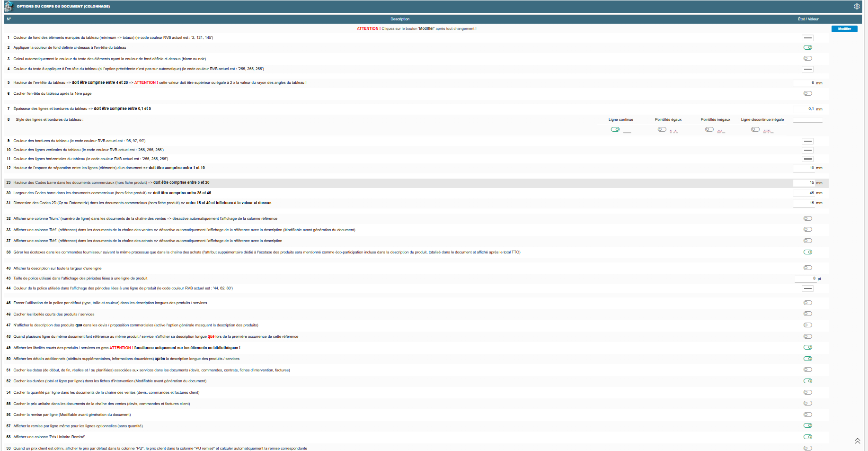
Task: Toggle row 45 force default font option
Action: pyautogui.click(x=808, y=303)
